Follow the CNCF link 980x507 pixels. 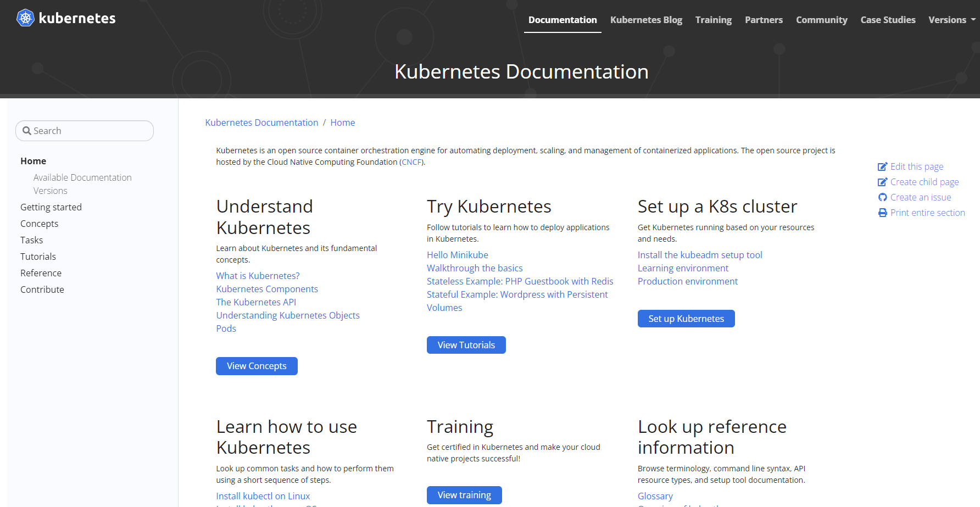pyautogui.click(x=411, y=162)
